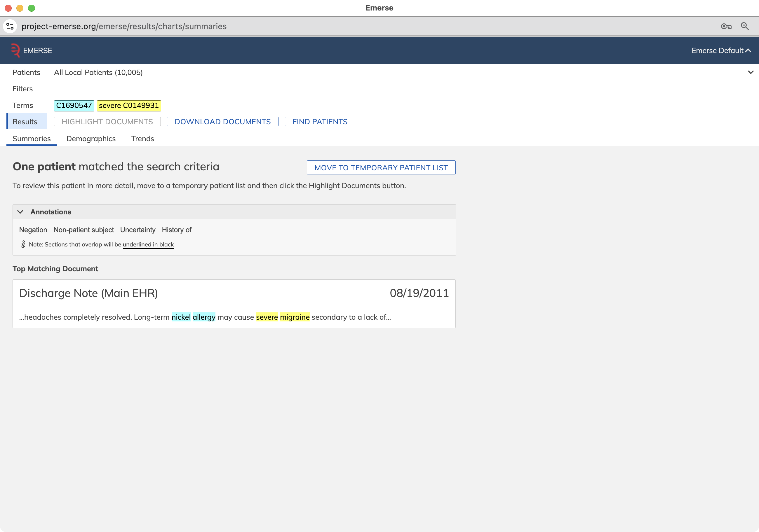Click the underlined in black sample text

[148, 244]
